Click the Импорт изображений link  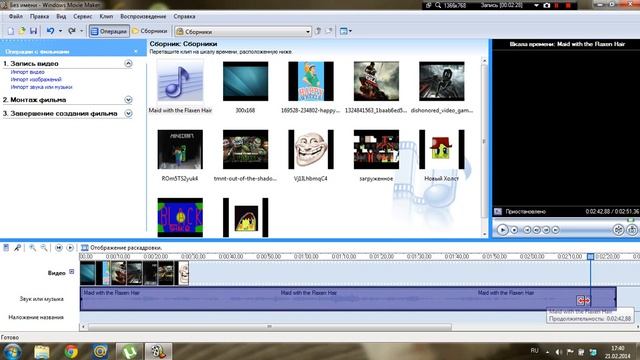click(36, 80)
